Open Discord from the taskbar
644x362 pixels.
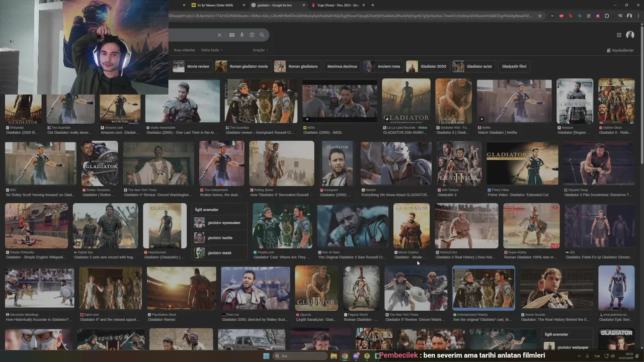pyautogui.click(x=356, y=356)
